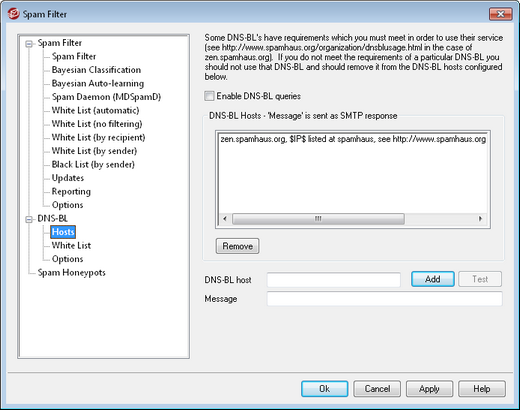Select Bayesian Auto-learning in tree
The width and height of the screenshot is (520, 410).
pos(98,83)
